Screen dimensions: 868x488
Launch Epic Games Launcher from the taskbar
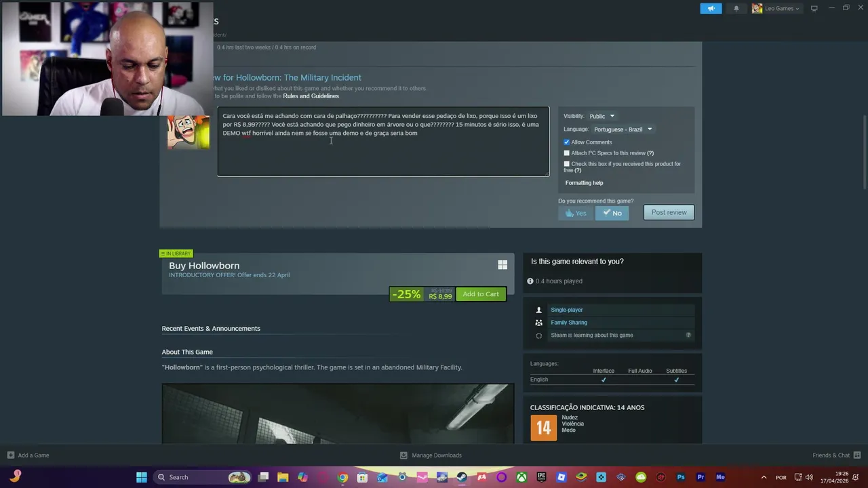click(541, 477)
